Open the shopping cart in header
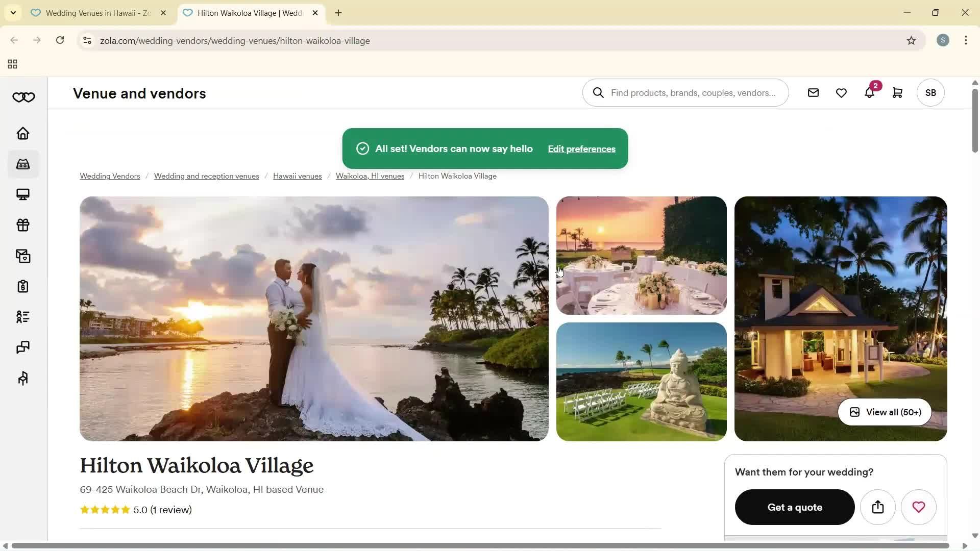The height and width of the screenshot is (551, 980). point(897,93)
